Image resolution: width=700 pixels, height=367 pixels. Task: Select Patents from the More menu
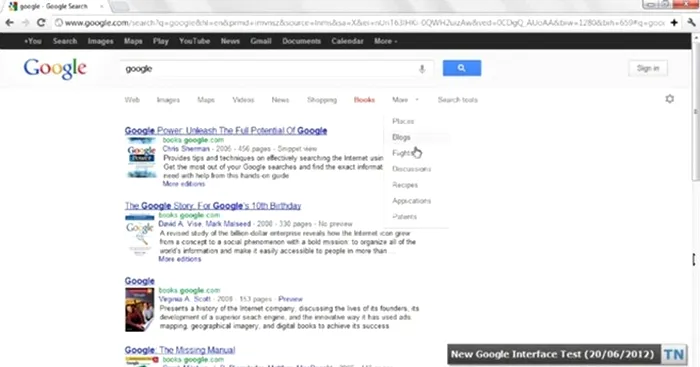coord(404,217)
